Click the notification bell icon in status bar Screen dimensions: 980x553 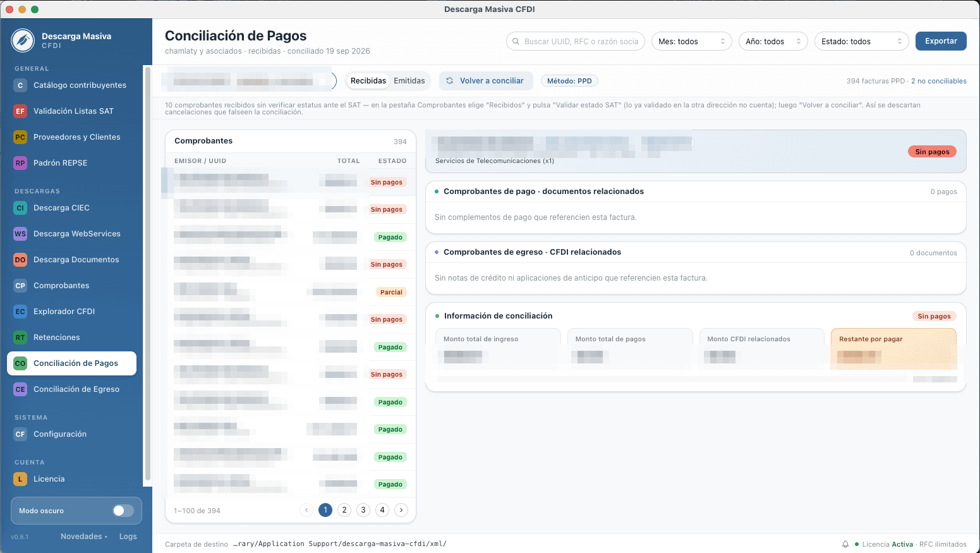(845, 544)
